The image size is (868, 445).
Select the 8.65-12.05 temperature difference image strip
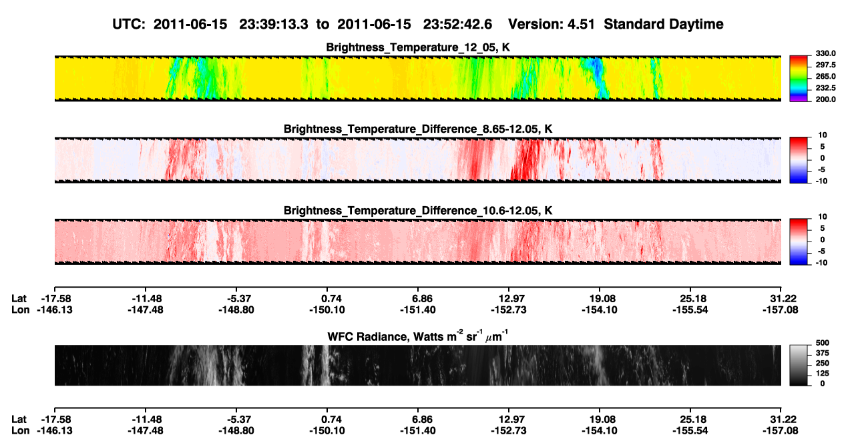[417, 159]
